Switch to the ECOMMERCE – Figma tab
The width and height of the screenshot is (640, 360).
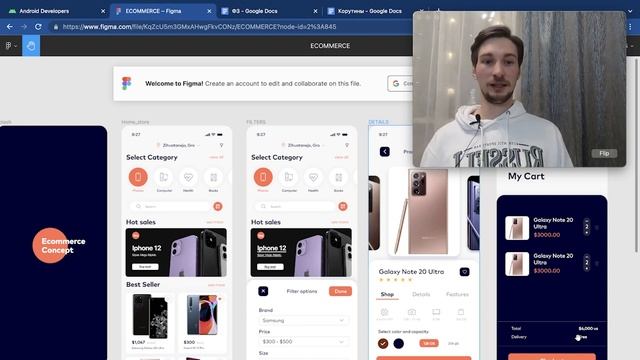click(x=163, y=11)
